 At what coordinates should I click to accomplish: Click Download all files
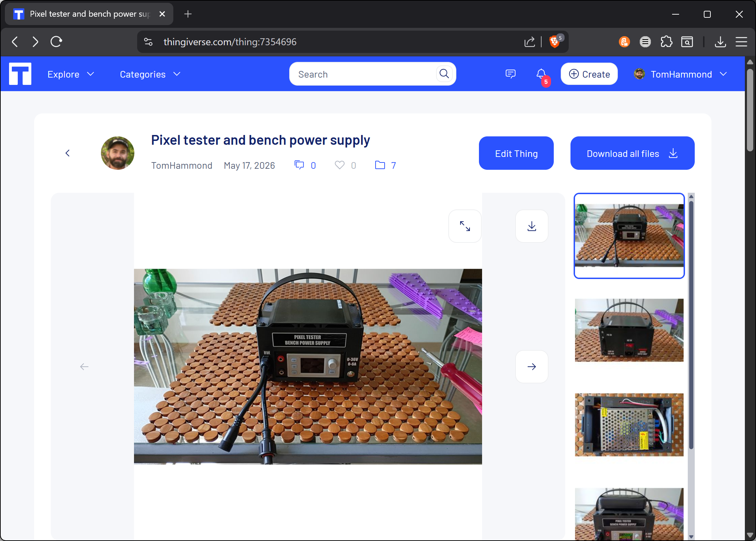pos(632,153)
